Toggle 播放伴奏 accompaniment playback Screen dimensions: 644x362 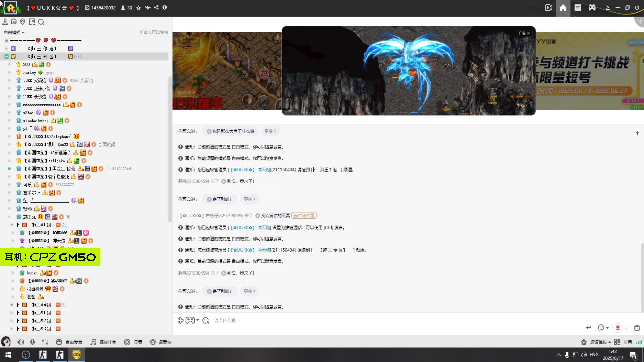(103, 342)
